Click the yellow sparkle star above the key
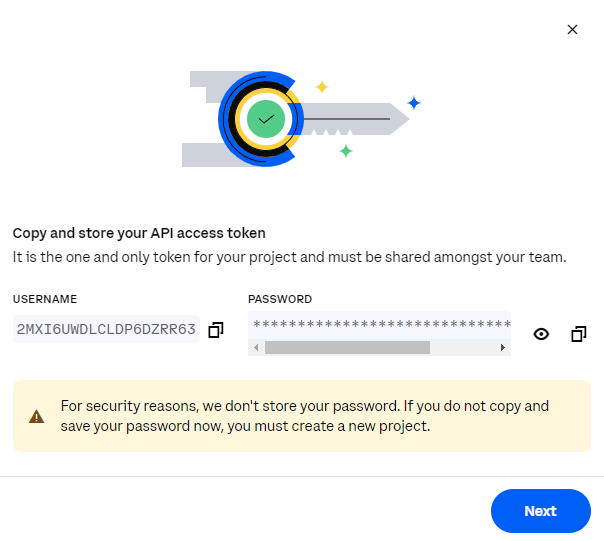Screen dimensions: 604x541 322,87
